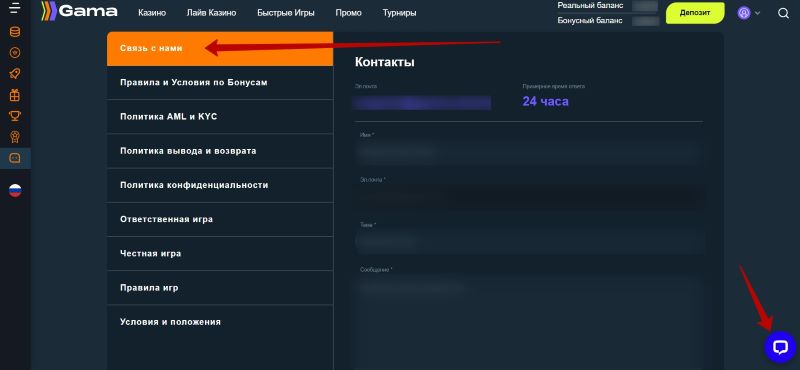Expand the profile dropdown chevron

(x=757, y=13)
